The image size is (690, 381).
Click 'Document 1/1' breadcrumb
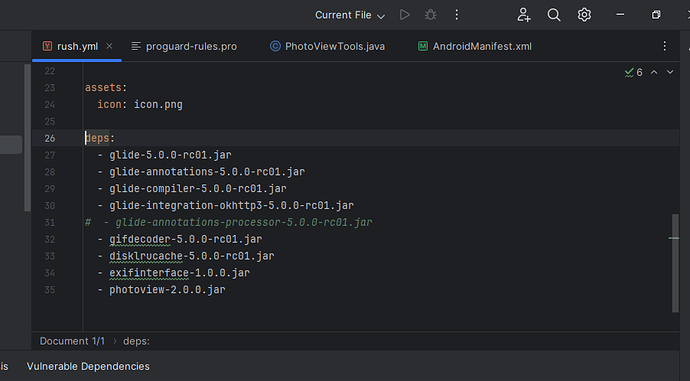[72, 341]
